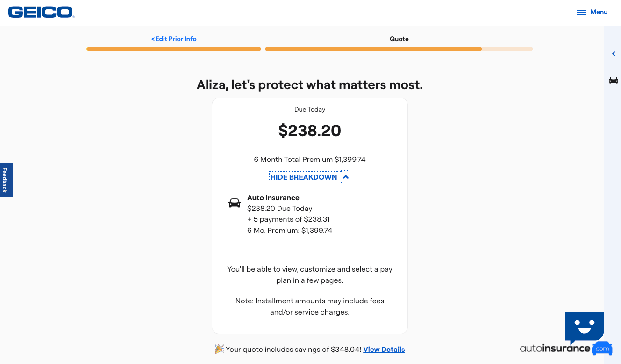Open the View Details link

coord(384,350)
